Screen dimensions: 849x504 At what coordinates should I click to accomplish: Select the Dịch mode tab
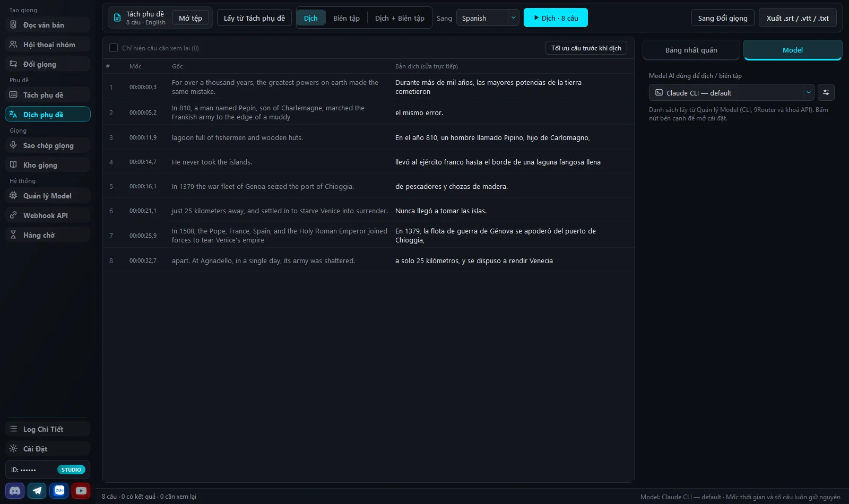click(311, 18)
